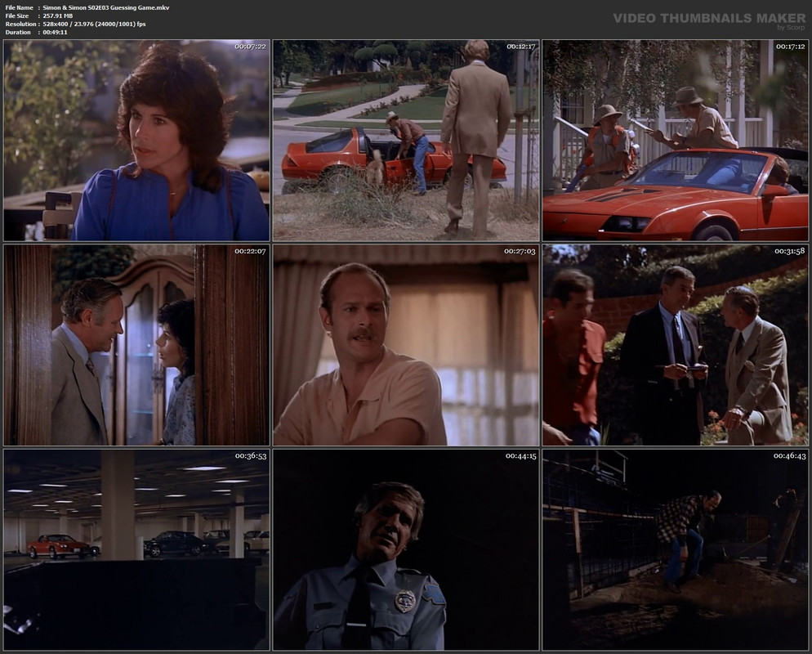The height and width of the screenshot is (654, 812).
Task: Click the Duration label in header
Action: (18, 32)
